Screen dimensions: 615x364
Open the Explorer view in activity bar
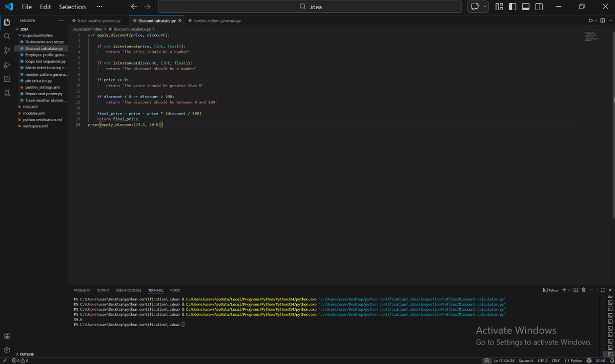click(7, 22)
